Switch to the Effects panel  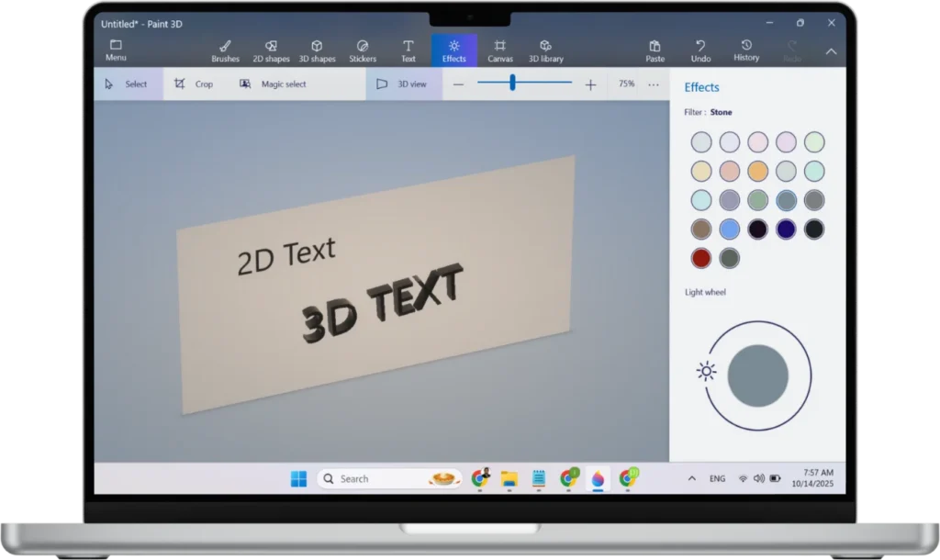[454, 50]
